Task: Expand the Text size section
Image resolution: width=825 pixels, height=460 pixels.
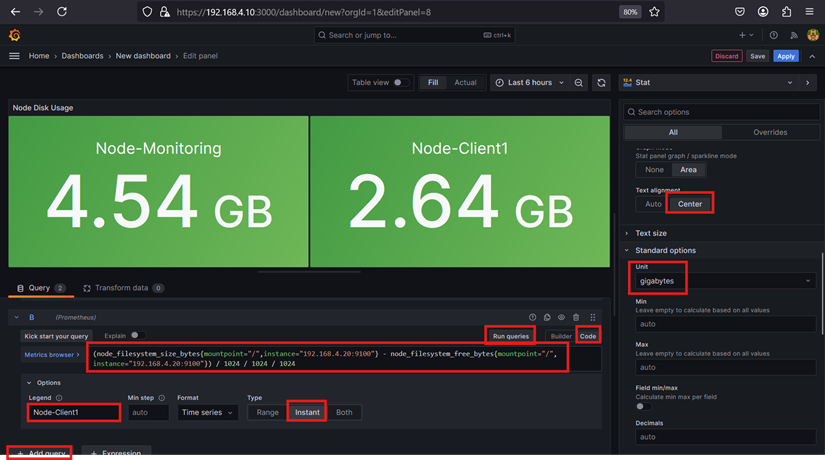Action: coord(651,233)
